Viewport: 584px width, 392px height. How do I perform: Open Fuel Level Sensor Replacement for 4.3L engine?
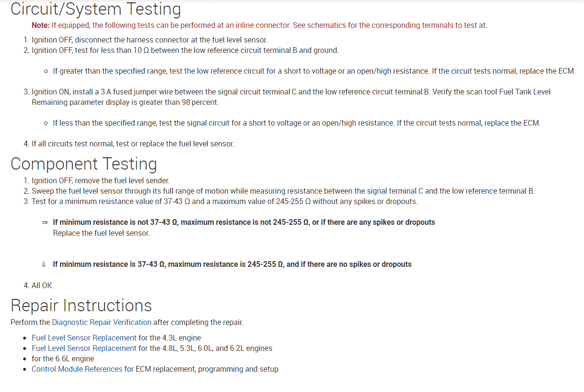click(x=84, y=338)
